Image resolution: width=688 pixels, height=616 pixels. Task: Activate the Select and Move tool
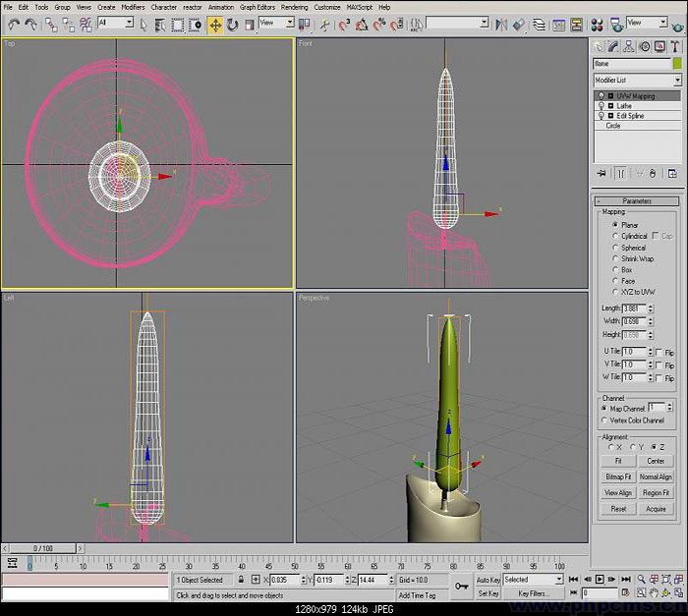215,25
